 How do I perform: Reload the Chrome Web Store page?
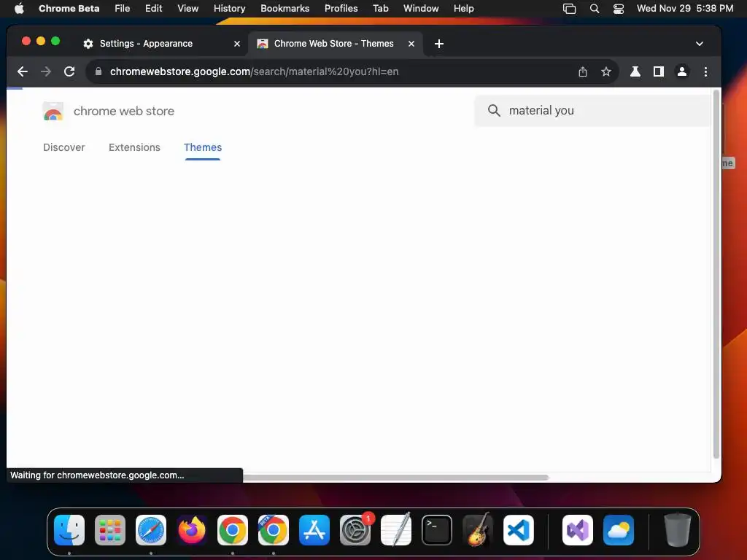pyautogui.click(x=69, y=71)
